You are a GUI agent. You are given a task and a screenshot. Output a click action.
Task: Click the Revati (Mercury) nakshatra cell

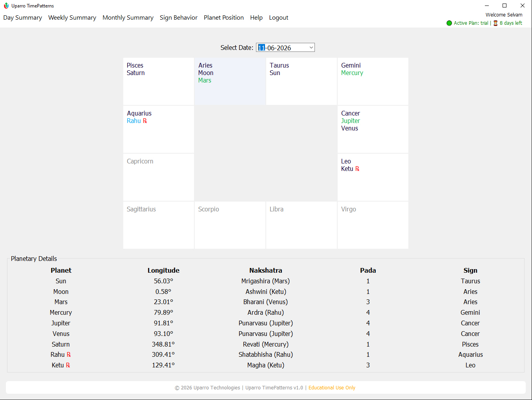coord(266,344)
